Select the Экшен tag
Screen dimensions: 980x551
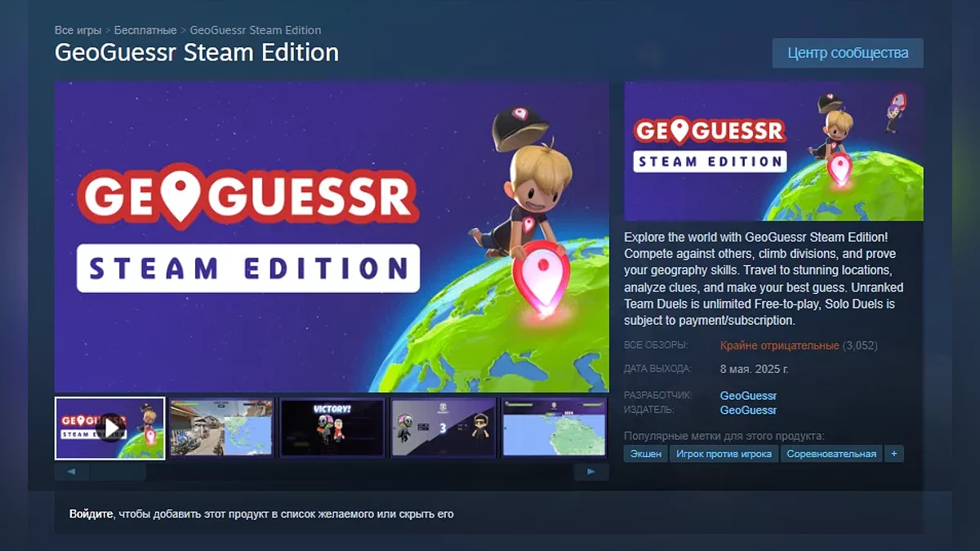pos(646,454)
